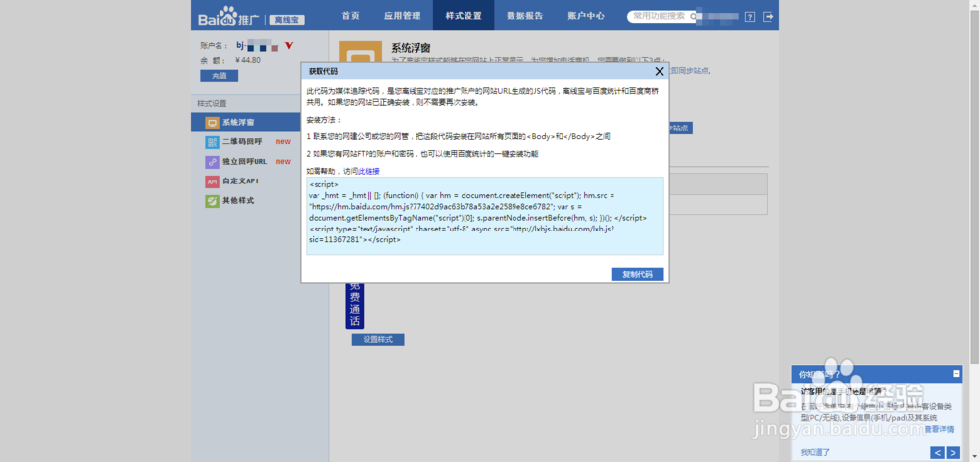Click the red V badge beside account name
Screen dimensions: 980x462
coord(289,45)
